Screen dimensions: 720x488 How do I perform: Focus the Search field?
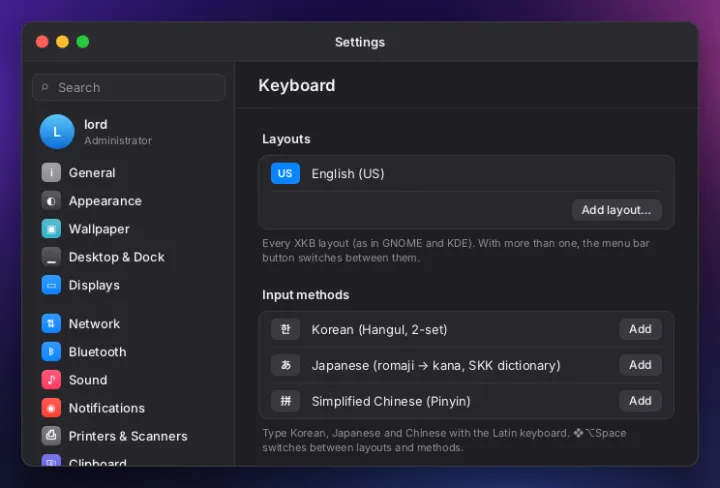[129, 87]
